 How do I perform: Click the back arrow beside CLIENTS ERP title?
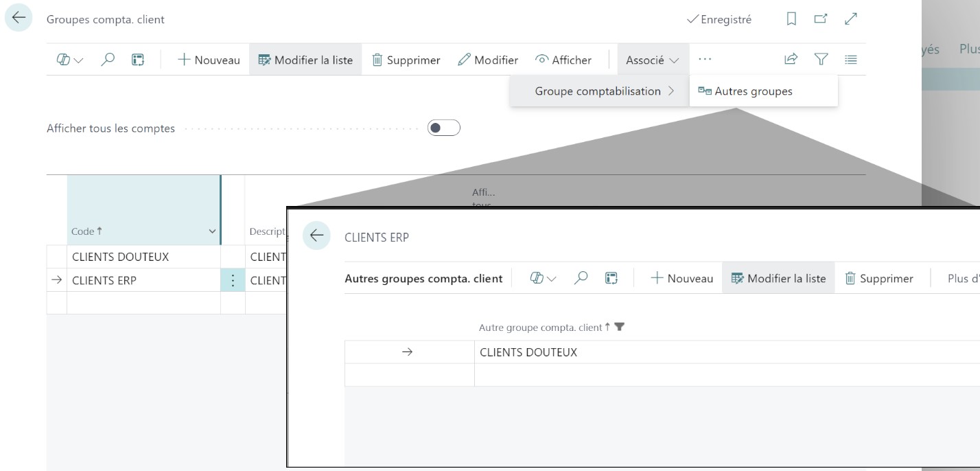click(x=316, y=236)
